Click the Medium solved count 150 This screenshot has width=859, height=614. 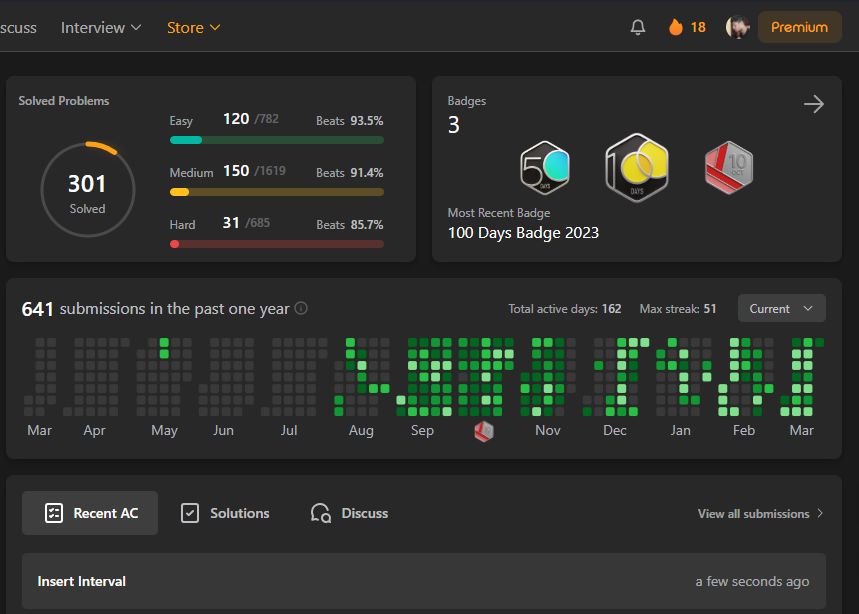[x=236, y=170]
